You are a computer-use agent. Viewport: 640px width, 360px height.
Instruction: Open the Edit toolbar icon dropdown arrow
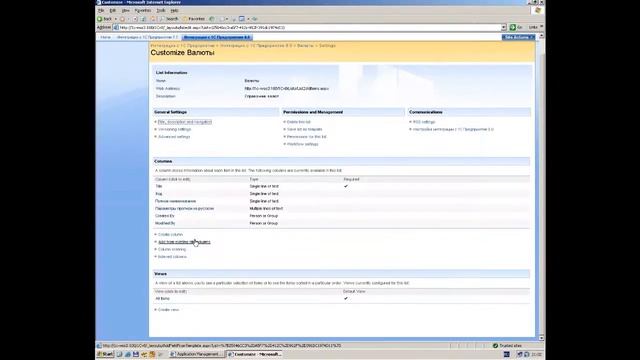click(248, 19)
